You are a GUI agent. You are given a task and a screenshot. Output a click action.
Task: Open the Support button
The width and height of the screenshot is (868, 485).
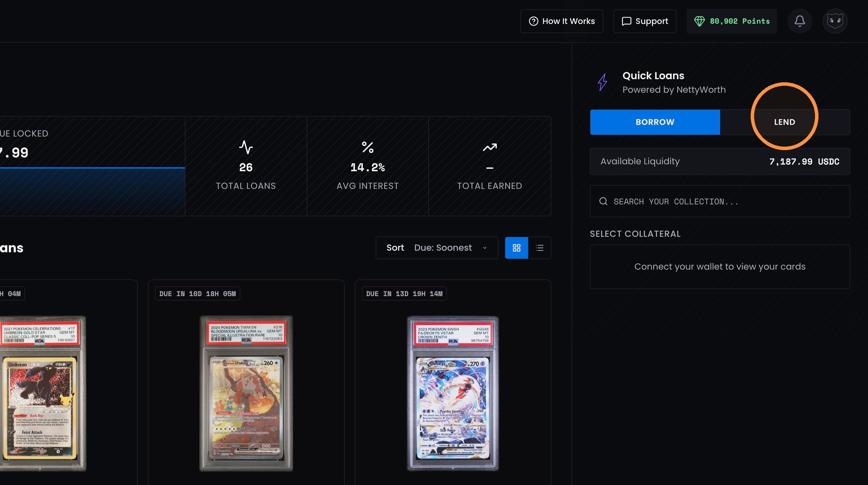[x=645, y=21]
